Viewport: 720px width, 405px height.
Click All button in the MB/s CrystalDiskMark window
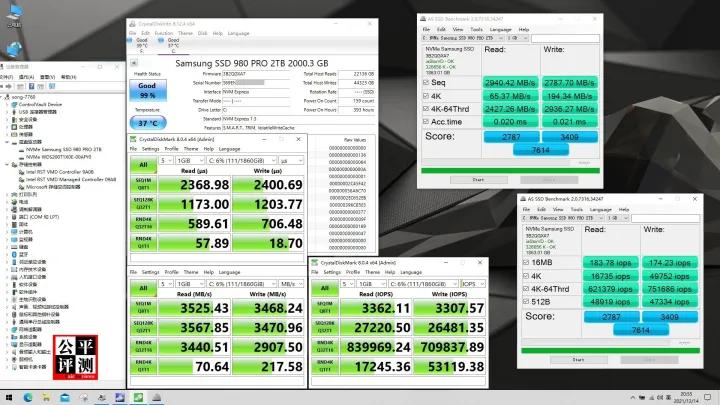click(143, 288)
